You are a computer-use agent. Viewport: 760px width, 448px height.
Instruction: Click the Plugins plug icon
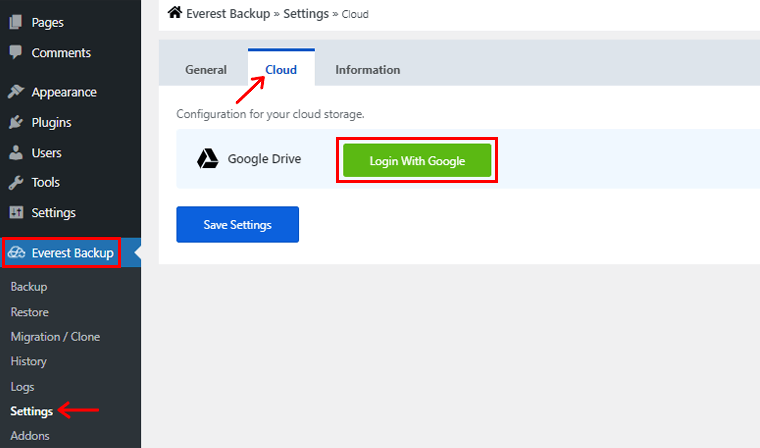tap(16, 122)
